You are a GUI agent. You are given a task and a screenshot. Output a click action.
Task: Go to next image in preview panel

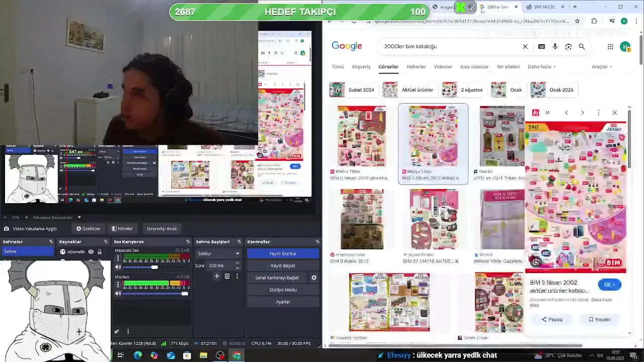tap(583, 113)
